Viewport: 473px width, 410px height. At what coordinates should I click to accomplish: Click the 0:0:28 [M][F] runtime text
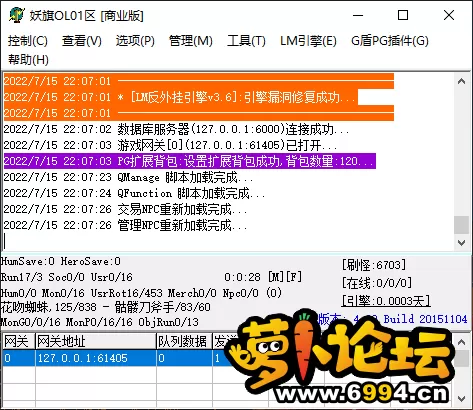click(263, 277)
